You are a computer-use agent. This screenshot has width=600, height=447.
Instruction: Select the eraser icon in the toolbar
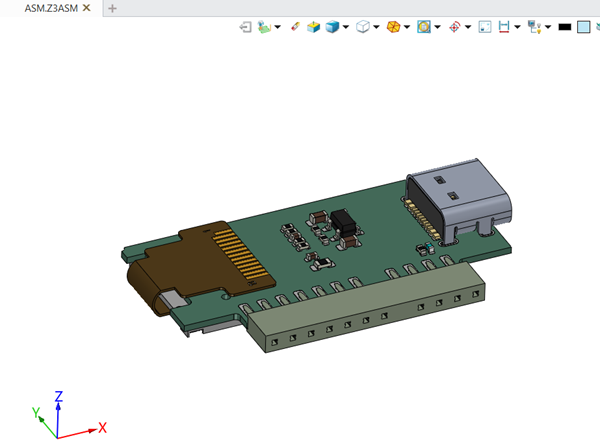295,27
